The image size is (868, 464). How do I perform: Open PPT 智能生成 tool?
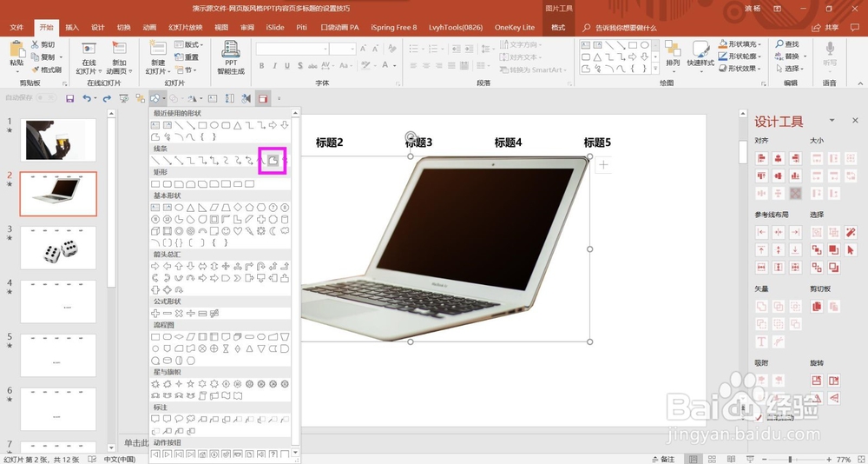(231, 57)
